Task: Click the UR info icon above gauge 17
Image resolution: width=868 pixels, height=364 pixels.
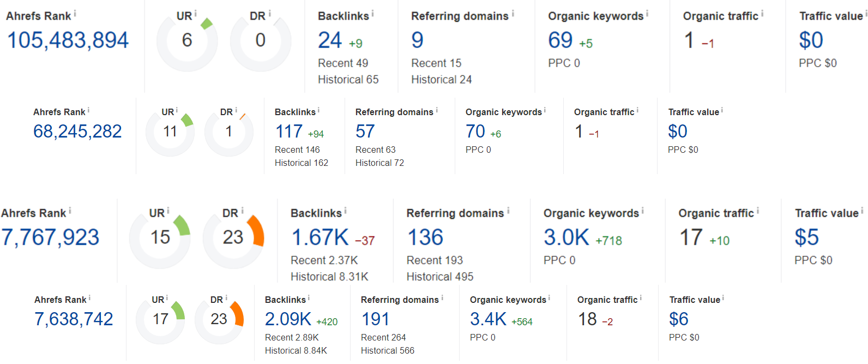Action: [x=167, y=298]
